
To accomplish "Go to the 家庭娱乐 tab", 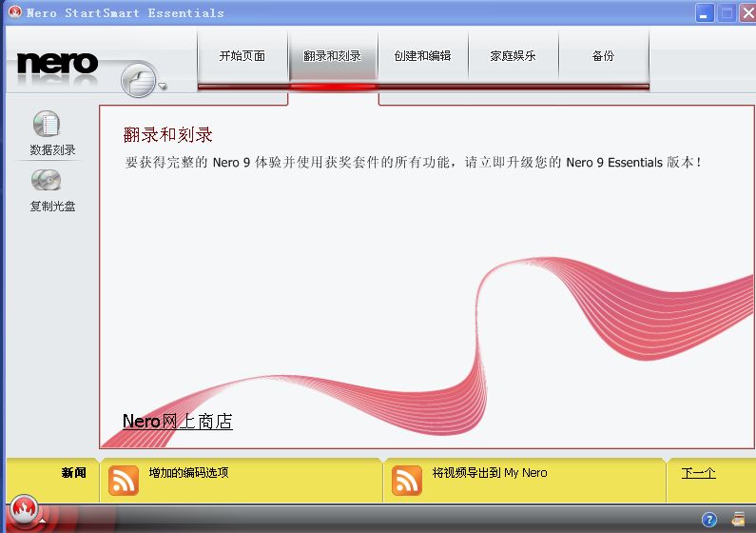I will [513, 56].
